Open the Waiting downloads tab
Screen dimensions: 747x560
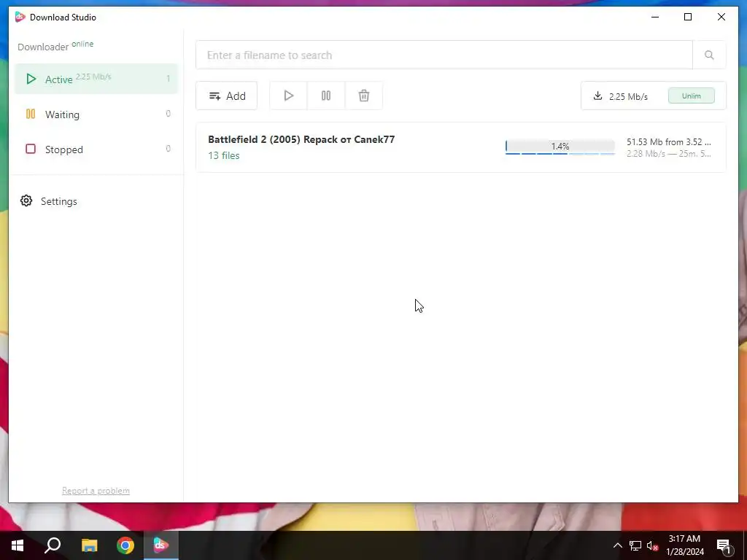tap(96, 114)
